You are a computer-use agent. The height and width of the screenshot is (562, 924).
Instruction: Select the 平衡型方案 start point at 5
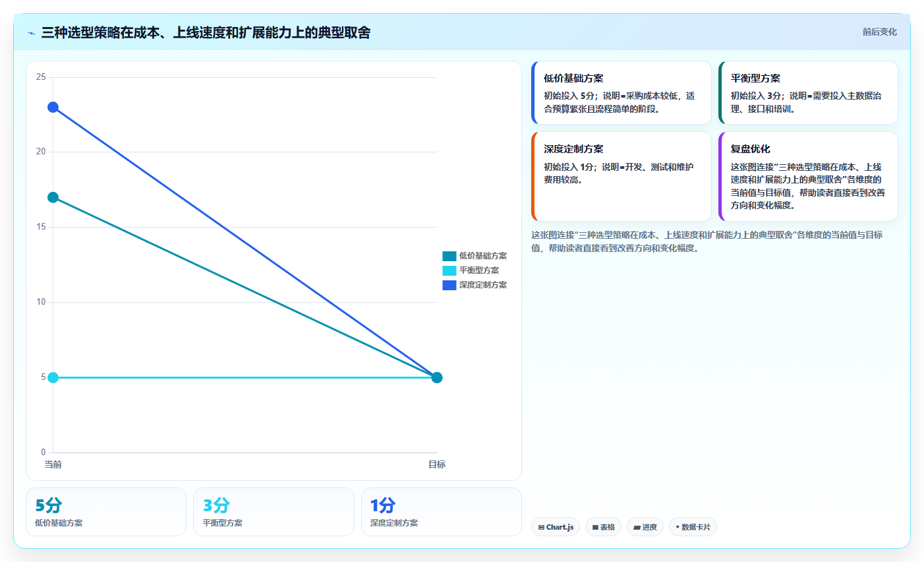pos(53,377)
